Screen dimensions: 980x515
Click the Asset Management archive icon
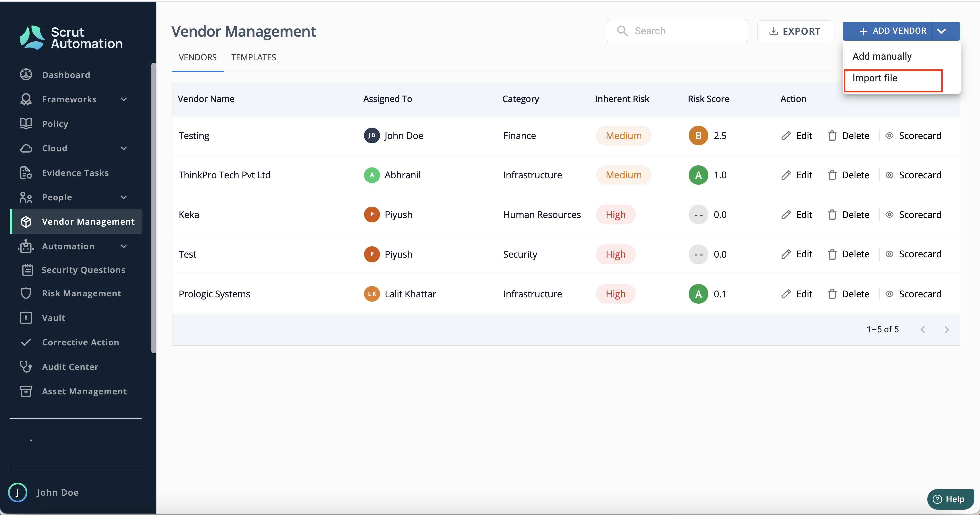[x=26, y=391]
